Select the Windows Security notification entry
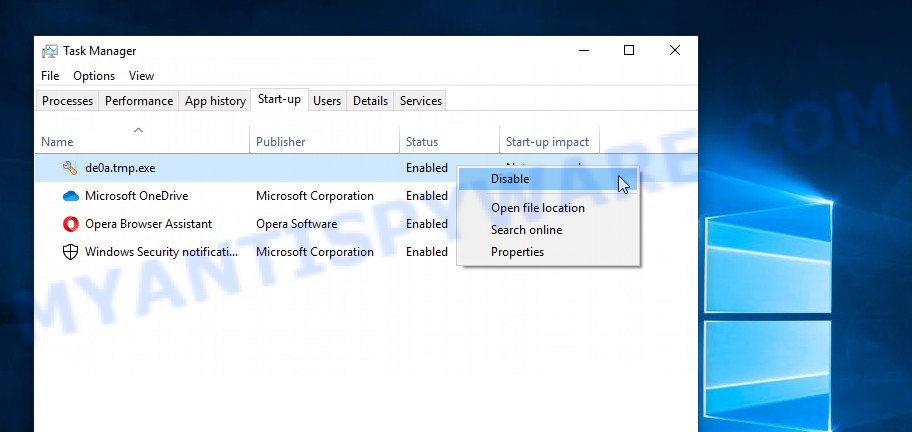912x432 pixels. (x=162, y=252)
